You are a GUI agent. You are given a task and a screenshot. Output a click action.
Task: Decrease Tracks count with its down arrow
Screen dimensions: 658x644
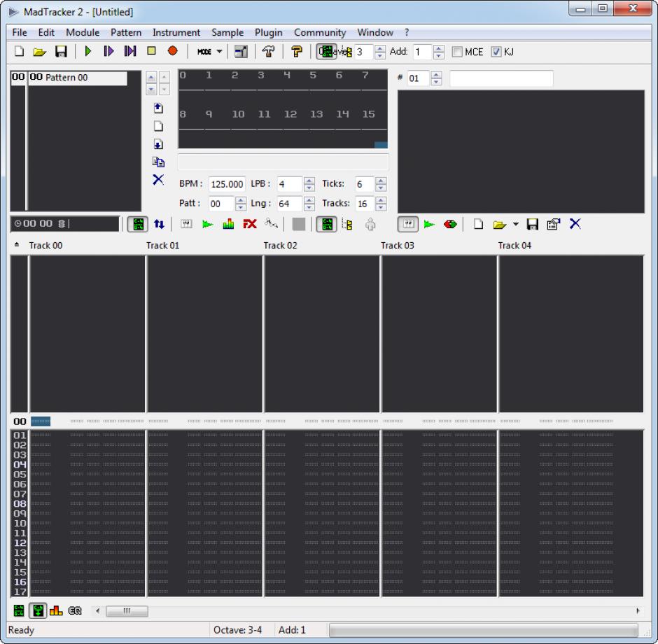(381, 207)
